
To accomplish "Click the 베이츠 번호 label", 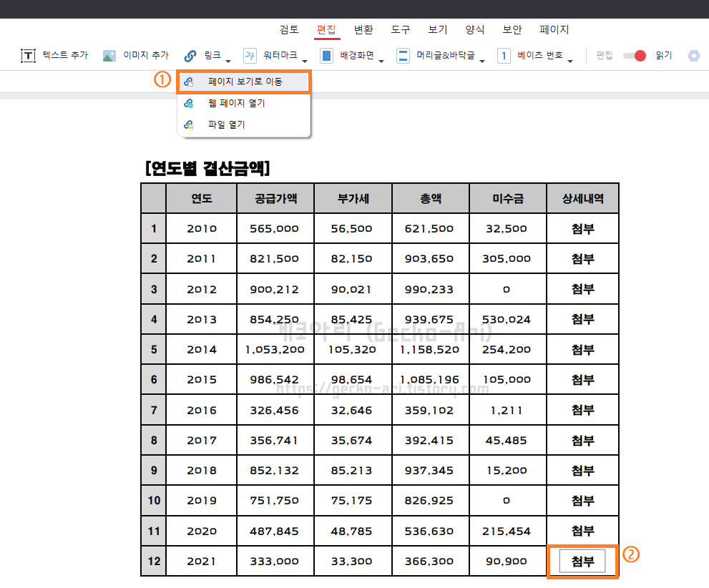I will click(x=540, y=55).
